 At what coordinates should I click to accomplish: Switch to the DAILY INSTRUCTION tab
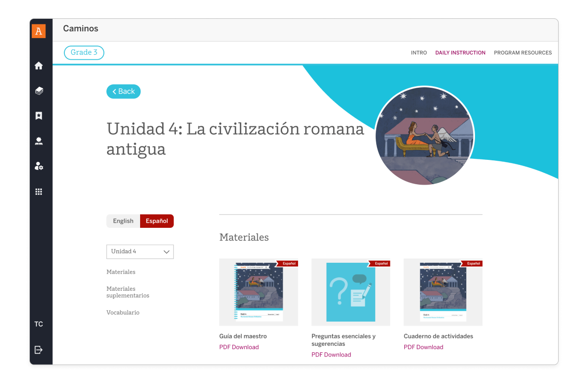(460, 52)
